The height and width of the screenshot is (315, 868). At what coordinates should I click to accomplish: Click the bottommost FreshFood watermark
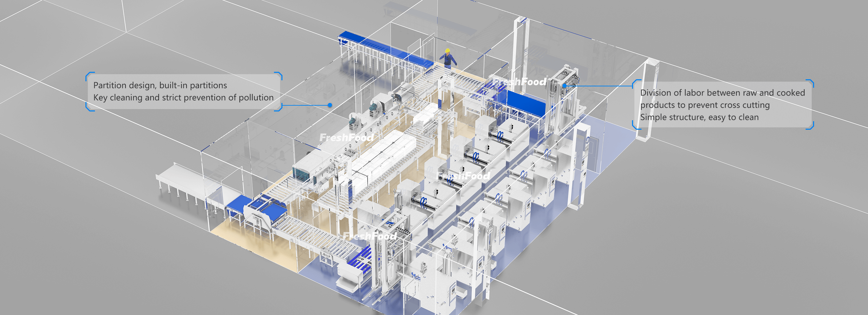click(x=370, y=236)
